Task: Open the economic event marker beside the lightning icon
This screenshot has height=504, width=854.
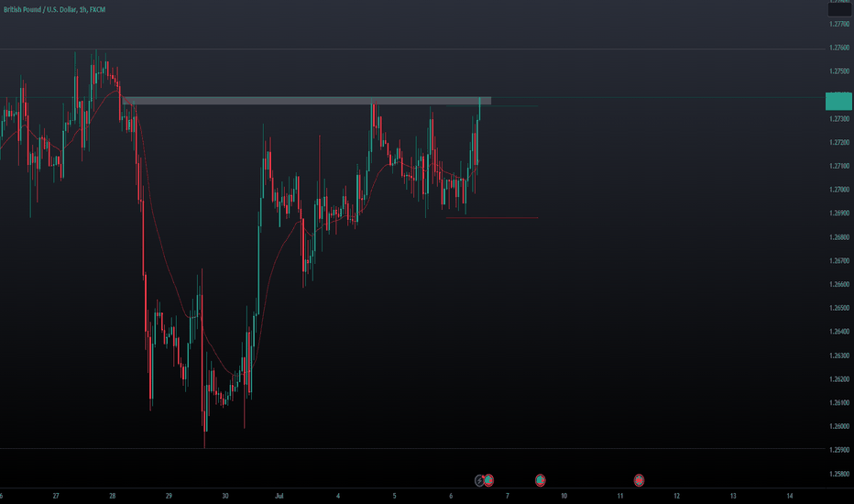Action: point(488,480)
